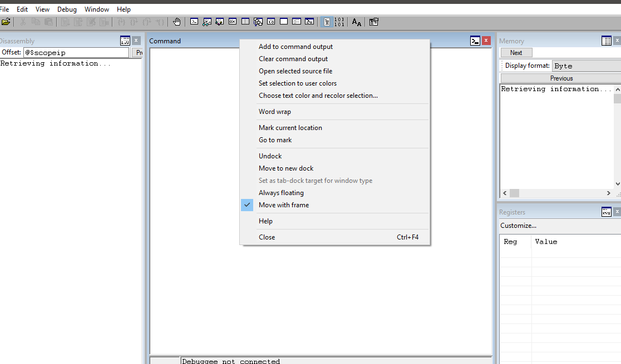This screenshot has width=621, height=364.
Task: Open the Font dialog via the AA icon
Action: 357,22
